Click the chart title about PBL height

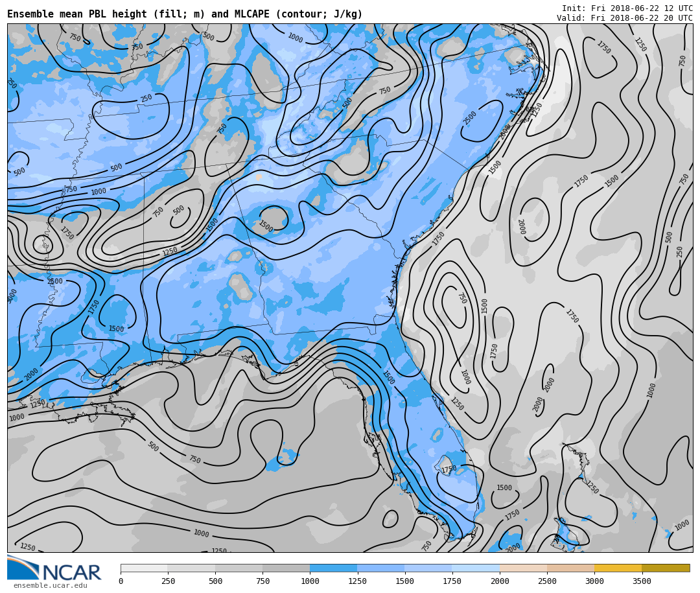184,14
